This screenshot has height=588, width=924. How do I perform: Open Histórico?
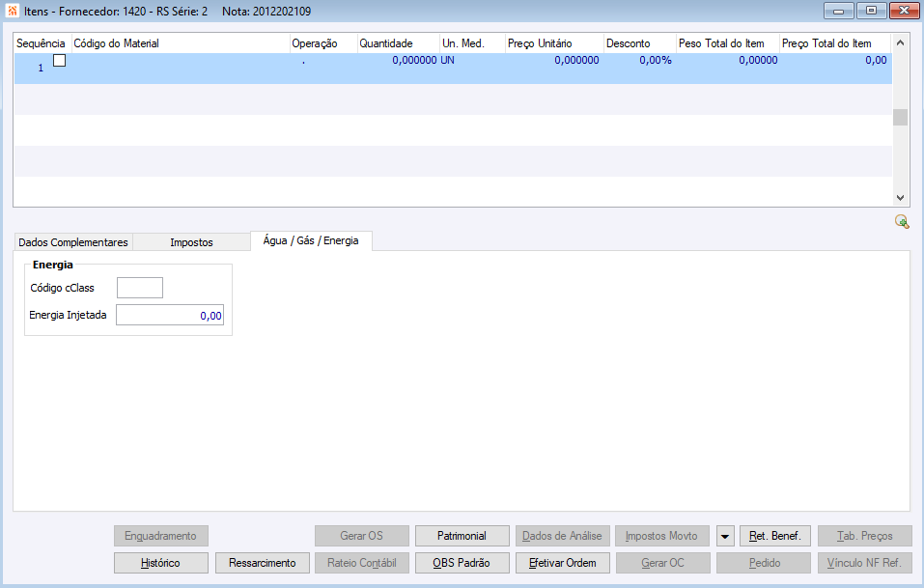pos(161,563)
